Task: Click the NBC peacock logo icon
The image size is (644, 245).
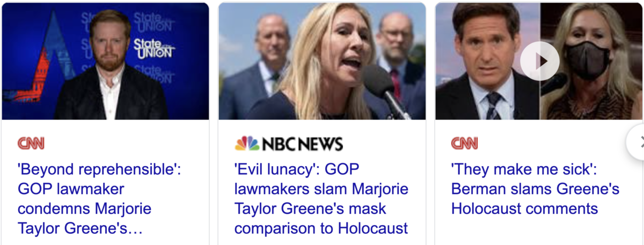Action: coord(247,143)
